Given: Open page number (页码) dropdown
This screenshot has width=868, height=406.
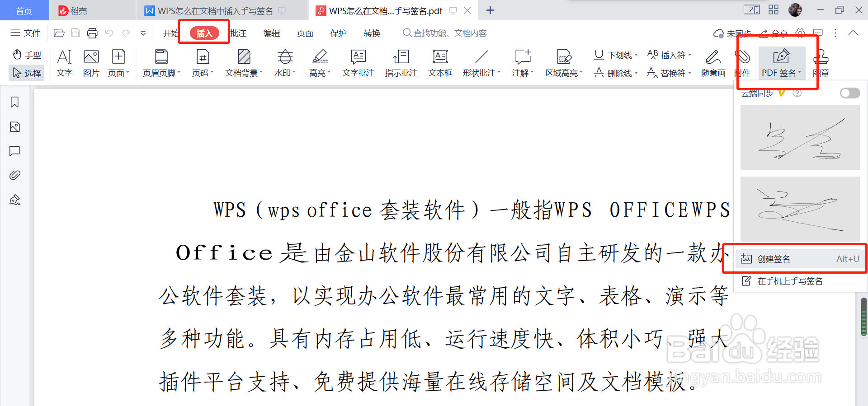Looking at the screenshot, I should (x=203, y=63).
